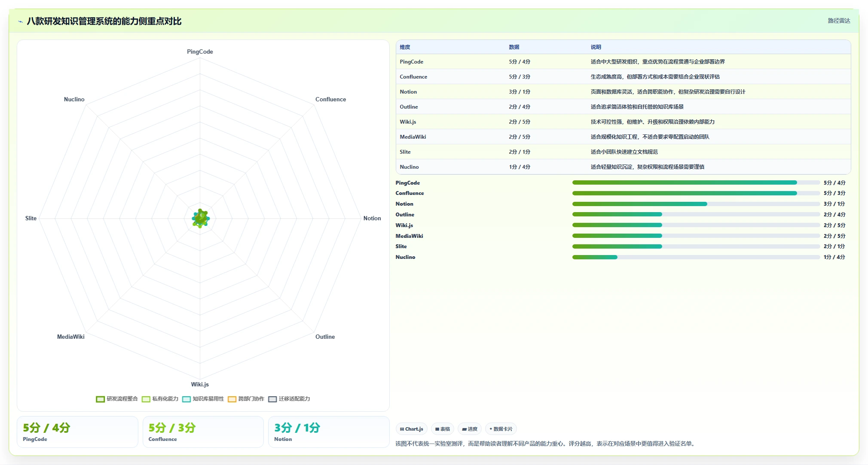Screen dimensions: 868x465
Task: Toggle the 私有化能力 legend swatch
Action: pos(146,399)
